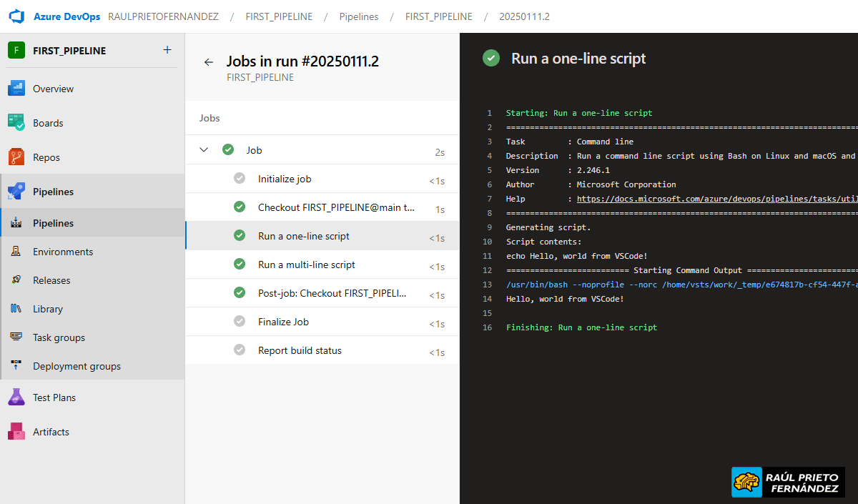Collapse the Job tree chevron
Viewport: 858px width, 504px height.
(204, 150)
